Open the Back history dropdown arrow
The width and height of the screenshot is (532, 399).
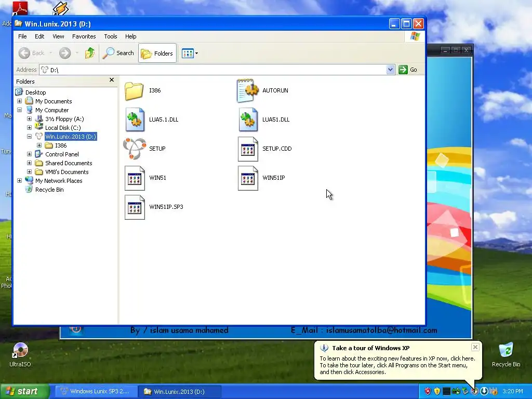51,53
